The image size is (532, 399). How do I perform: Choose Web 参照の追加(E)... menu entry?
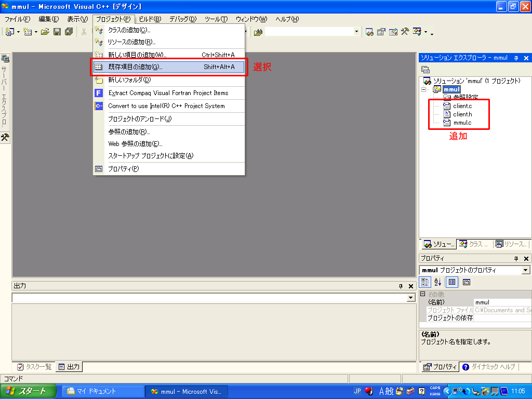click(169, 144)
